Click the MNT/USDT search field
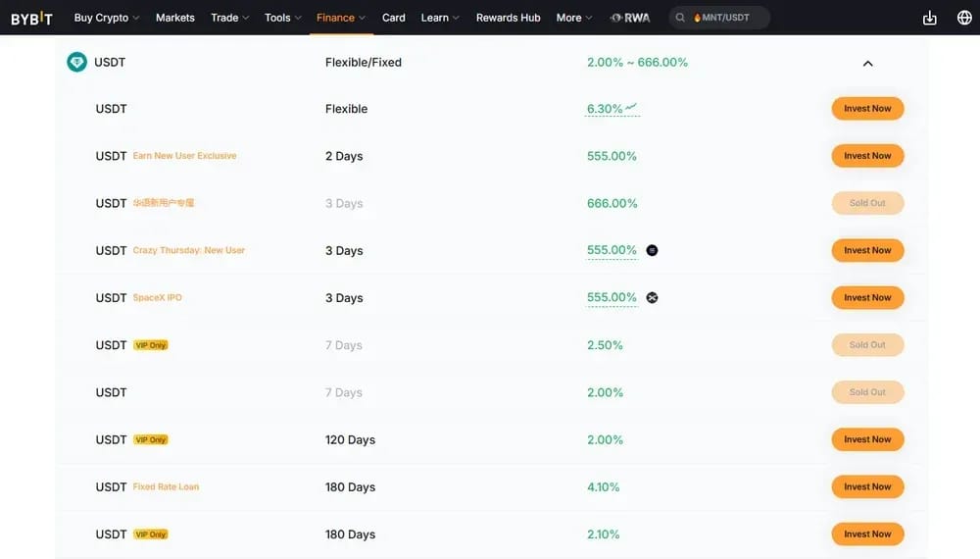This screenshot has height=559, width=980. (x=719, y=18)
